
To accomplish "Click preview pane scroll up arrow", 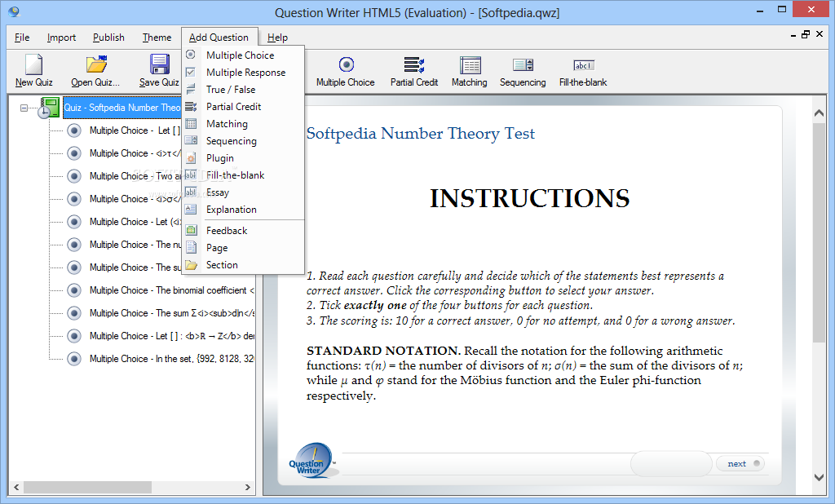I will (x=819, y=113).
